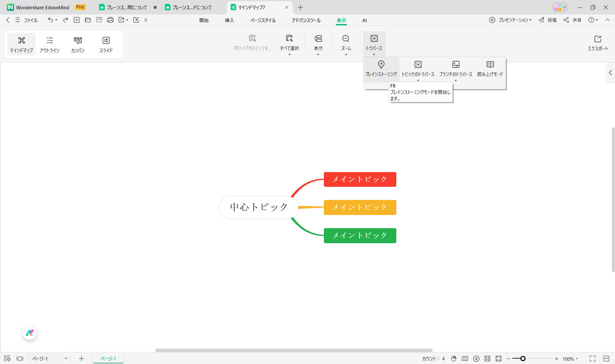Screen dimensions: 615x364
Task: Select the アウトライン (Outline) view mode
Action: [50, 44]
